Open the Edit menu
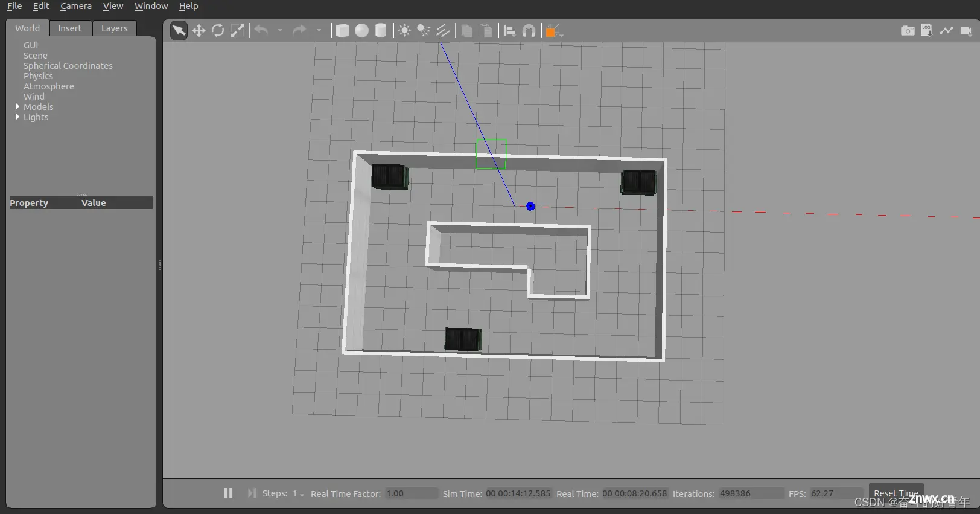The height and width of the screenshot is (514, 980). point(41,6)
